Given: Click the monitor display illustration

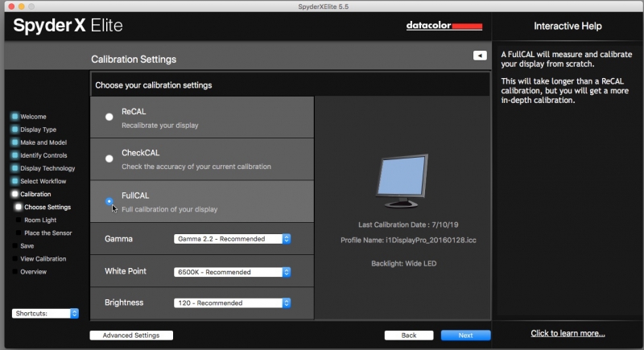Looking at the screenshot, I should 402,181.
